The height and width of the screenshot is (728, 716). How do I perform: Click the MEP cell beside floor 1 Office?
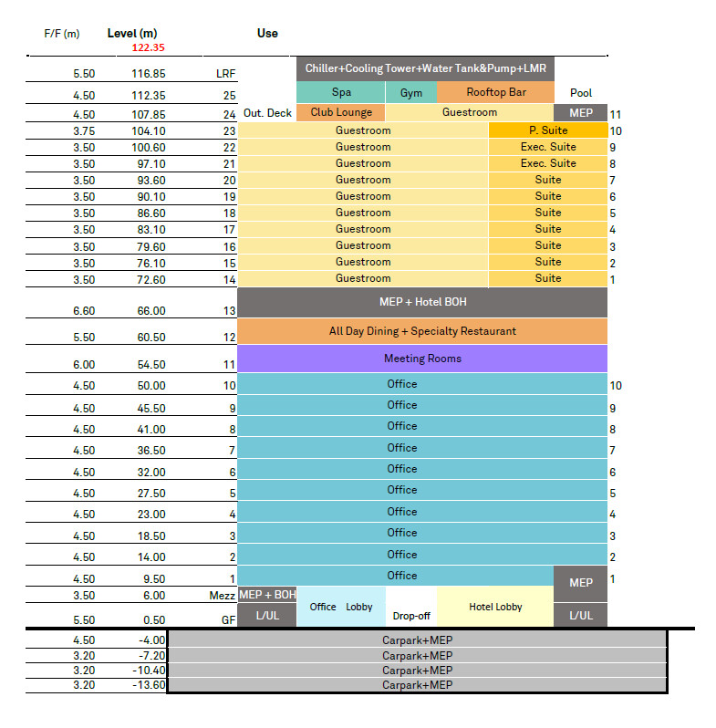[581, 583]
